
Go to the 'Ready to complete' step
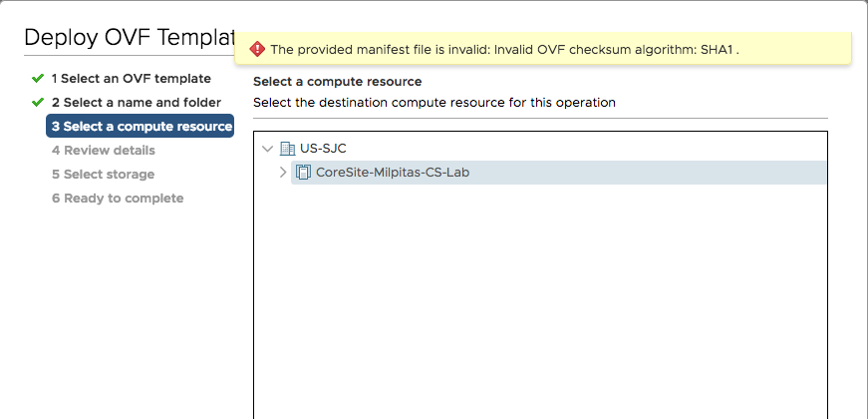(x=118, y=198)
